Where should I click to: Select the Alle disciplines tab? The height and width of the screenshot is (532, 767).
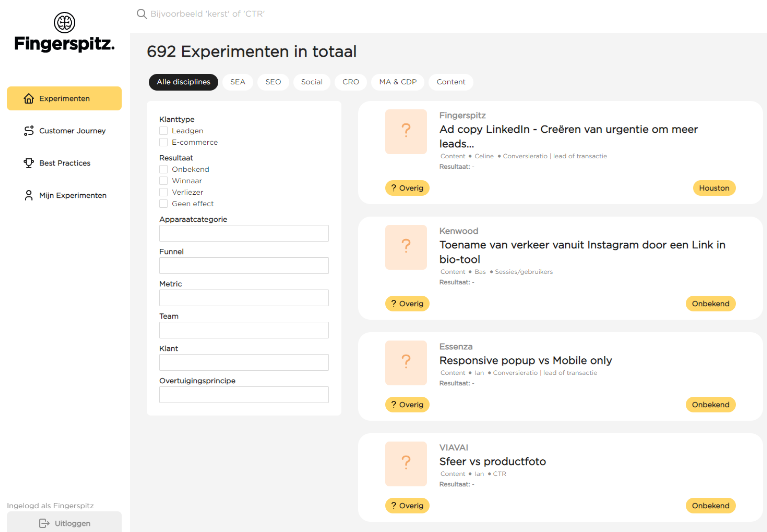pyautogui.click(x=183, y=82)
